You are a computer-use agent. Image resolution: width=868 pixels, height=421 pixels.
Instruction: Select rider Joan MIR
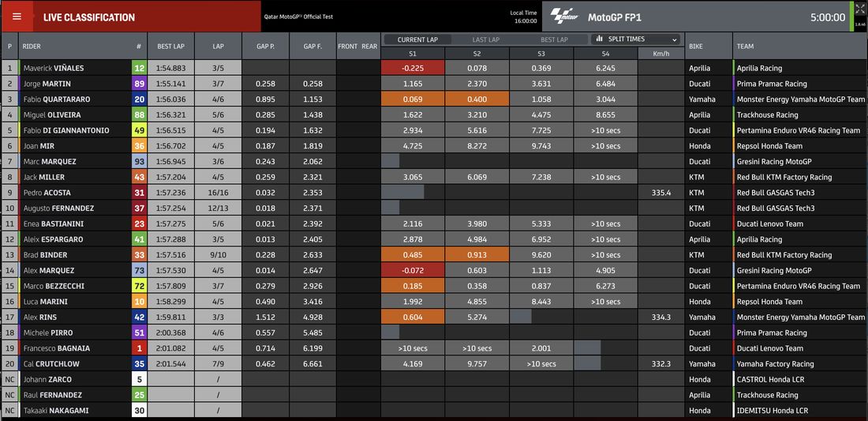[39, 145]
